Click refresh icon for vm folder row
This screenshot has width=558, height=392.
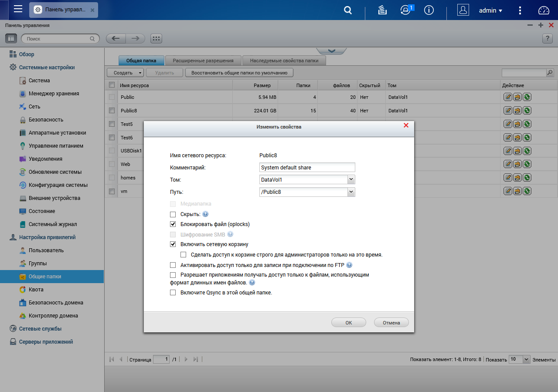[527, 191]
